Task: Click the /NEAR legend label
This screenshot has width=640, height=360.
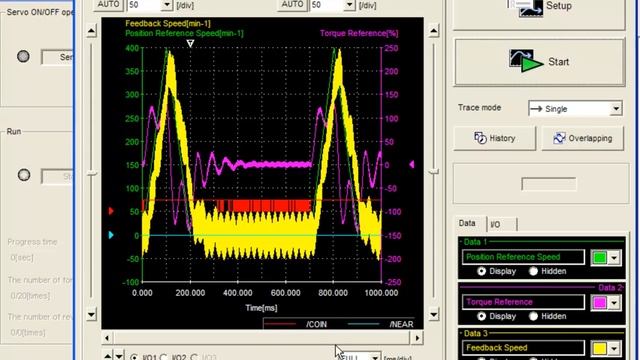Action: (x=402, y=324)
